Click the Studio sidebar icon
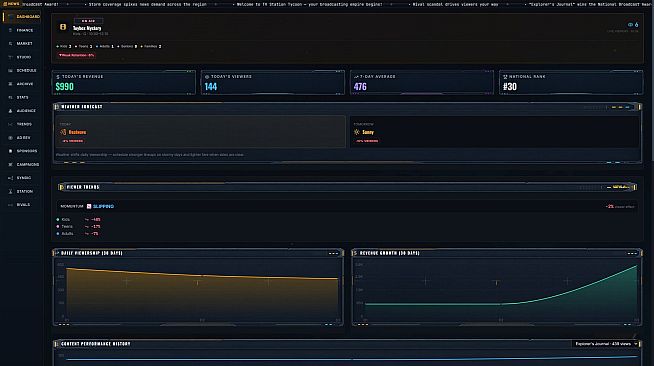This screenshot has height=366, width=654. [10, 57]
